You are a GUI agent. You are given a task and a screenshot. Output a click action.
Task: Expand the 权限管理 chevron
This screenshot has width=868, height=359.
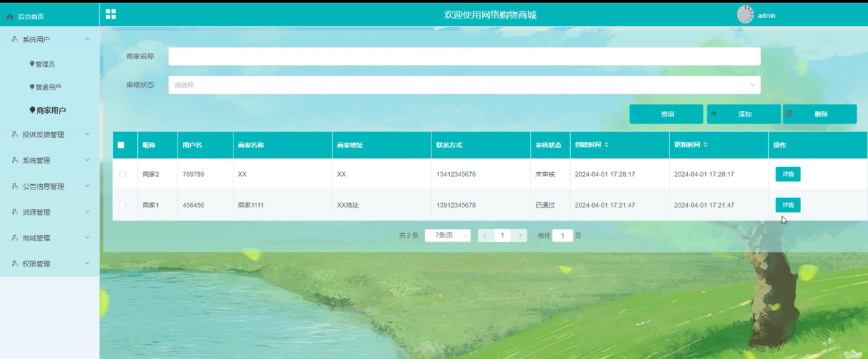coord(87,263)
